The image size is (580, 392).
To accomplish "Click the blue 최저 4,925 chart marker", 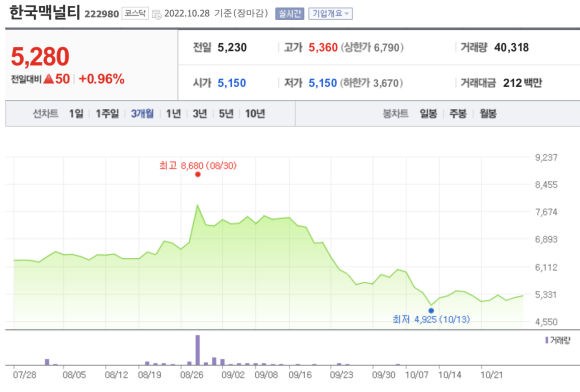I will (x=431, y=311).
